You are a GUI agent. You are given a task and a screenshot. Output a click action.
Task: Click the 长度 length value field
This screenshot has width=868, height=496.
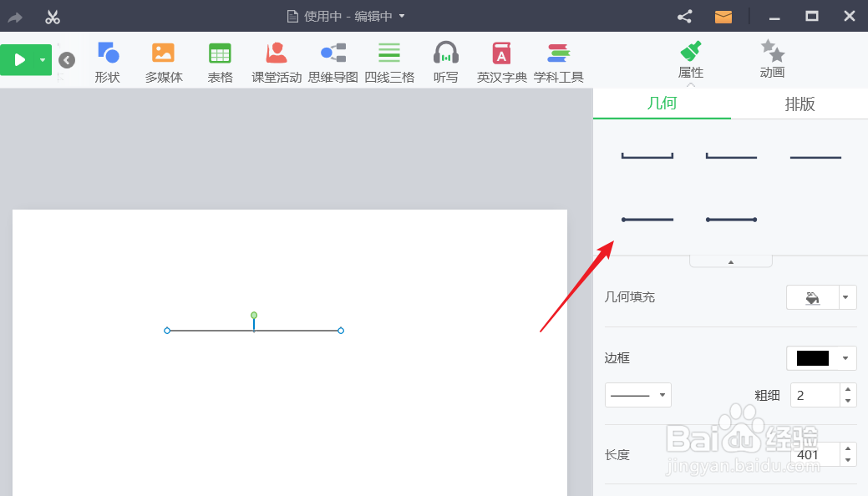815,454
